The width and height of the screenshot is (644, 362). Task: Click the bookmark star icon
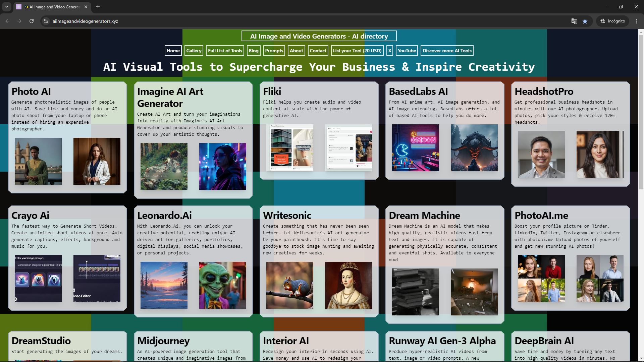pos(585,21)
